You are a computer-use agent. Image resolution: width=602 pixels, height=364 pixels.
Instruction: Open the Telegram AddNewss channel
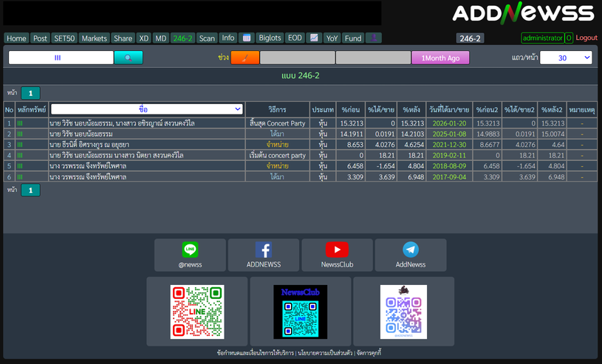(x=410, y=255)
